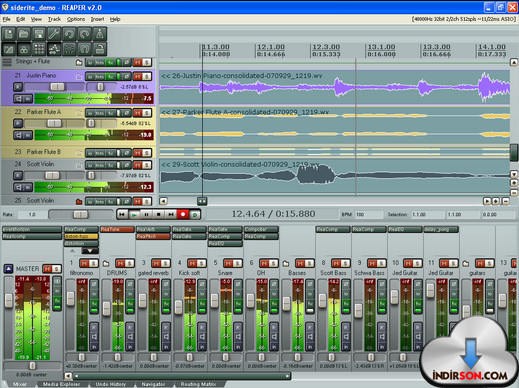Click the envelope toolbar icon in second row
The image size is (519, 388).
[9, 49]
